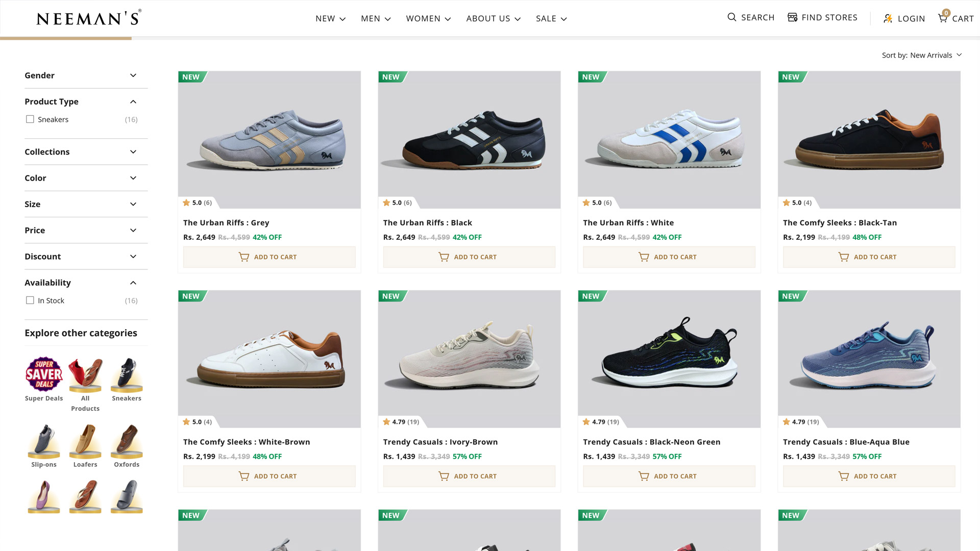Open the Super Deals category icon
The width and height of the screenshot is (980, 551).
44,374
